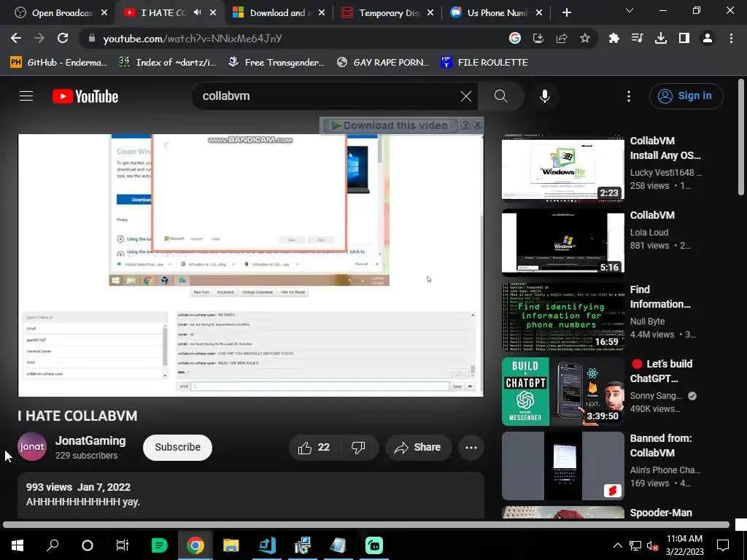
Task: Open the Windows Start menu
Action: point(18,545)
